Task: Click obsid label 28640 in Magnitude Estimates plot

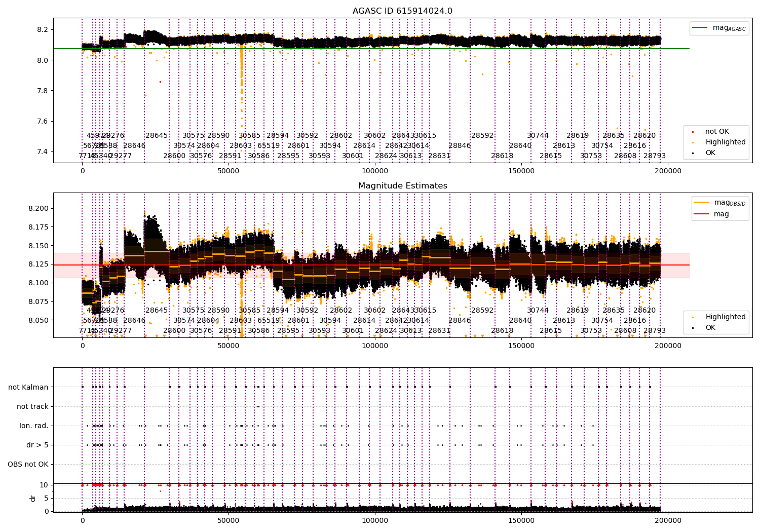Action: pos(520,321)
